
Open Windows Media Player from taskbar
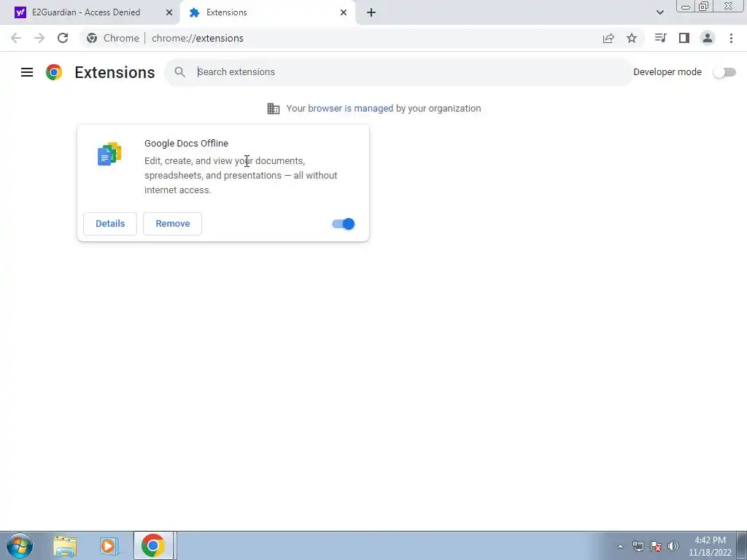coord(109,546)
